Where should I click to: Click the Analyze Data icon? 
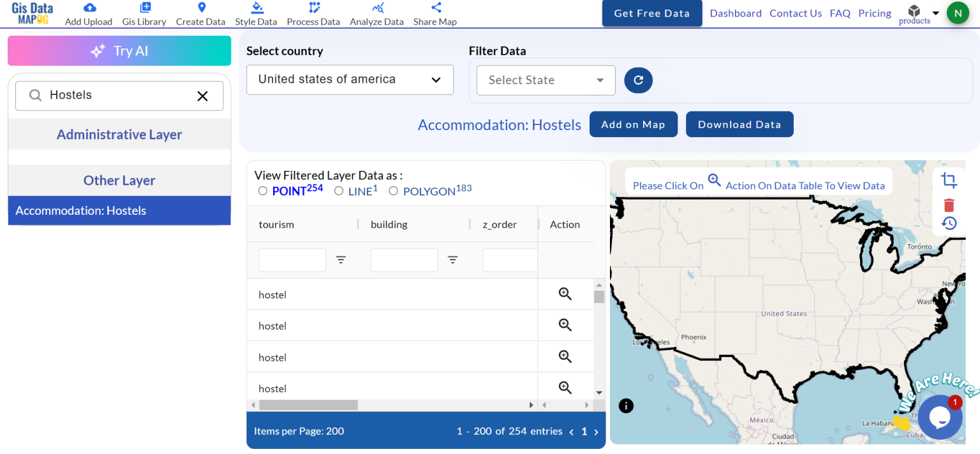click(x=376, y=8)
